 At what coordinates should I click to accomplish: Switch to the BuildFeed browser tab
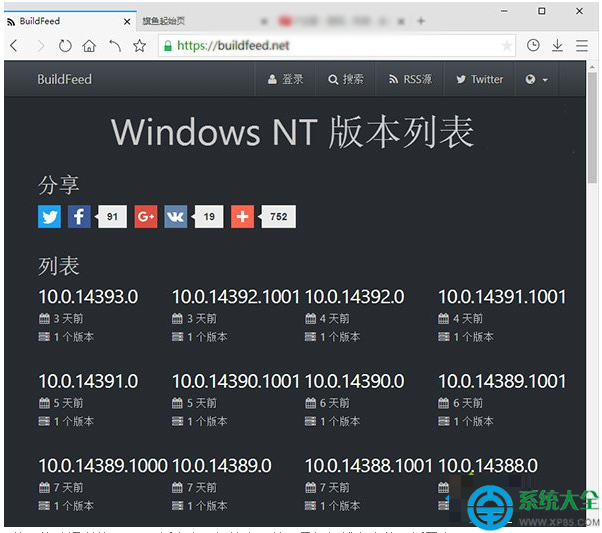pos(70,21)
